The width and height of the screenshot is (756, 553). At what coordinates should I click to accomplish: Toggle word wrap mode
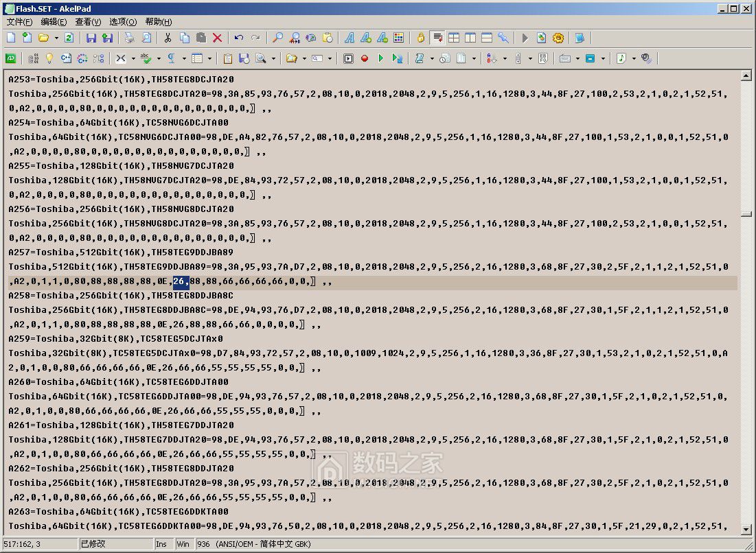tap(437, 38)
